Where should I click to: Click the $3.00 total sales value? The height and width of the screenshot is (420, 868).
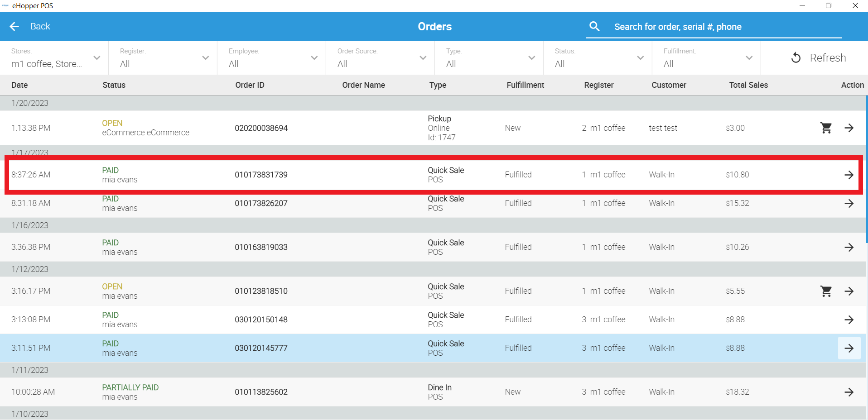pos(735,128)
